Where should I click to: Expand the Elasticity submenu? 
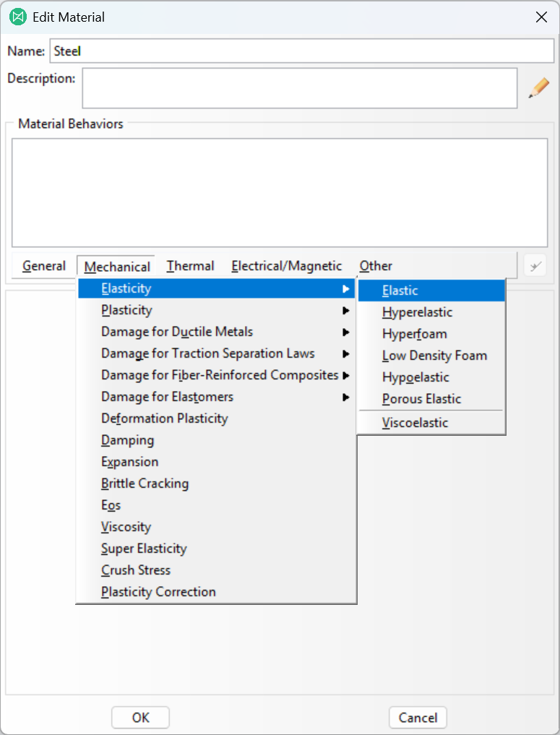(x=217, y=288)
